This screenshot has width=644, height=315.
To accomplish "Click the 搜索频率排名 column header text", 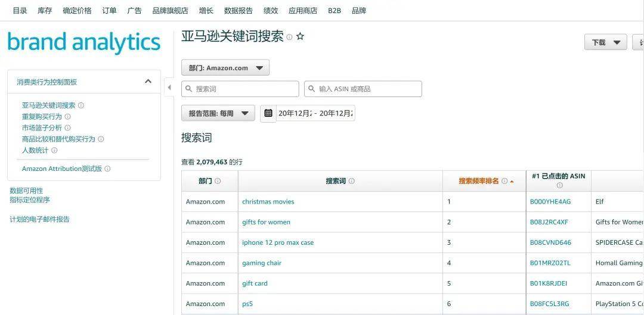I will (x=479, y=181).
